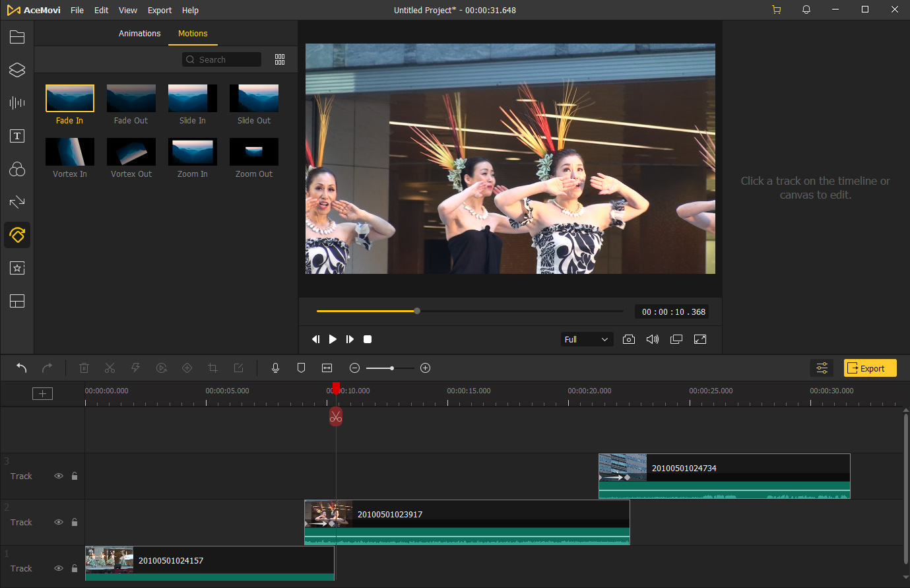910x588 pixels.
Task: Select the Vortex In motion thumbnail
Action: coord(70,152)
